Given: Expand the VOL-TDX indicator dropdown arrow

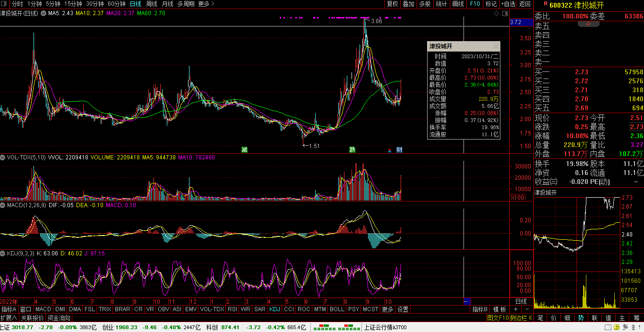Looking at the screenshot, I should pos(3,157).
